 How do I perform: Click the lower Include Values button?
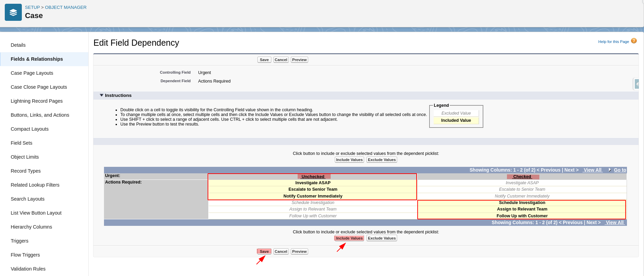[349, 238]
